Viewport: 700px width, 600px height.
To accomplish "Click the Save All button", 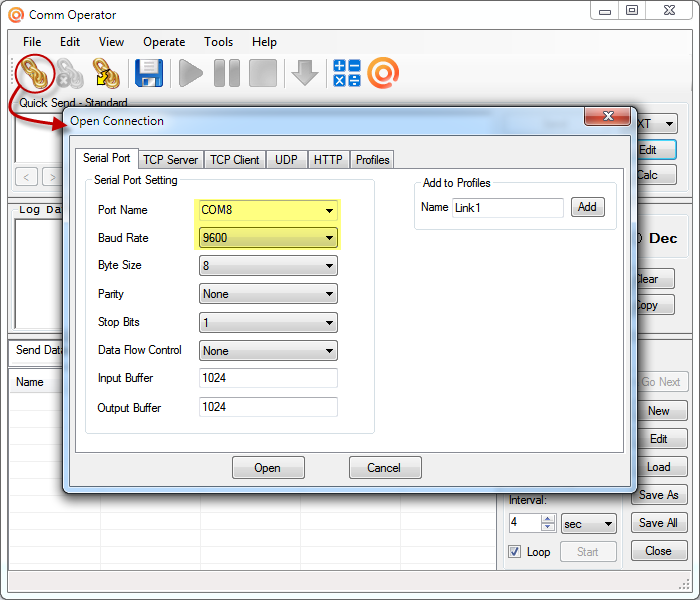I will click(658, 523).
